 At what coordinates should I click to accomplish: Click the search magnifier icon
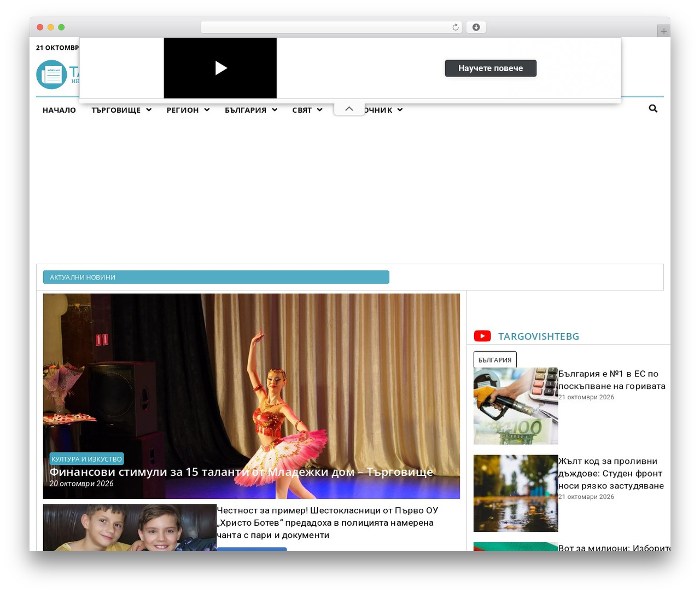653,109
